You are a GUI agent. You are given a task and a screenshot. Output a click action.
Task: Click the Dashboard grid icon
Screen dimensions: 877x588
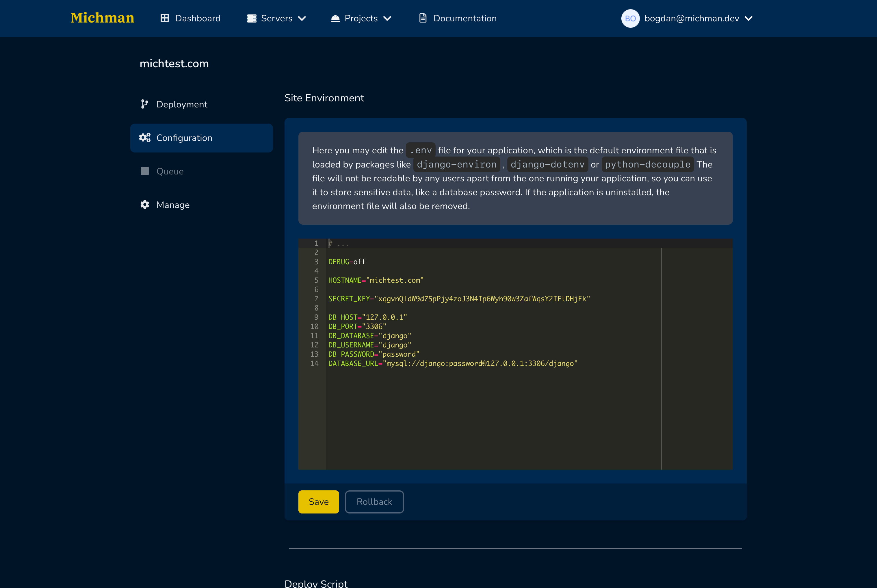[x=164, y=18]
